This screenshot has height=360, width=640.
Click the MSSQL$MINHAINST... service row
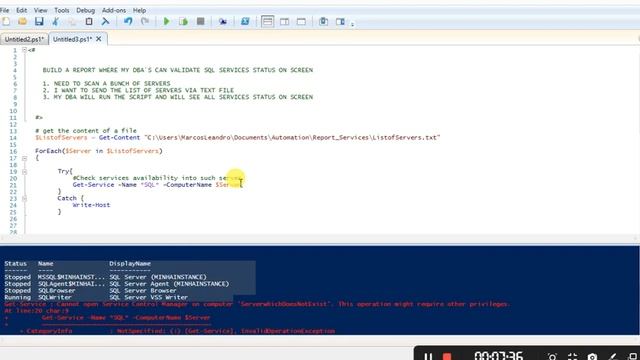click(105, 277)
